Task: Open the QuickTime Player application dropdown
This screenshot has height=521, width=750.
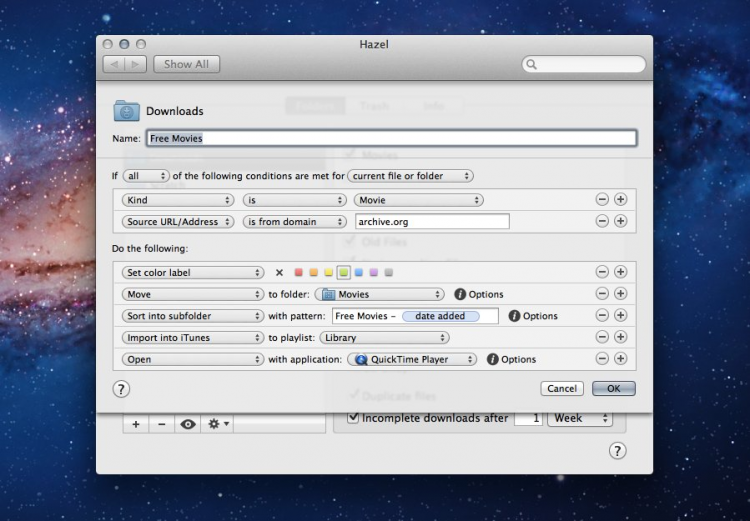Action: 412,360
